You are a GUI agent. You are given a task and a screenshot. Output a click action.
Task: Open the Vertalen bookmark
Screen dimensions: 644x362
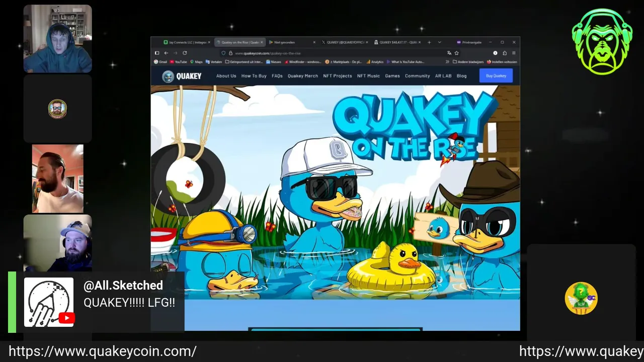click(x=214, y=62)
